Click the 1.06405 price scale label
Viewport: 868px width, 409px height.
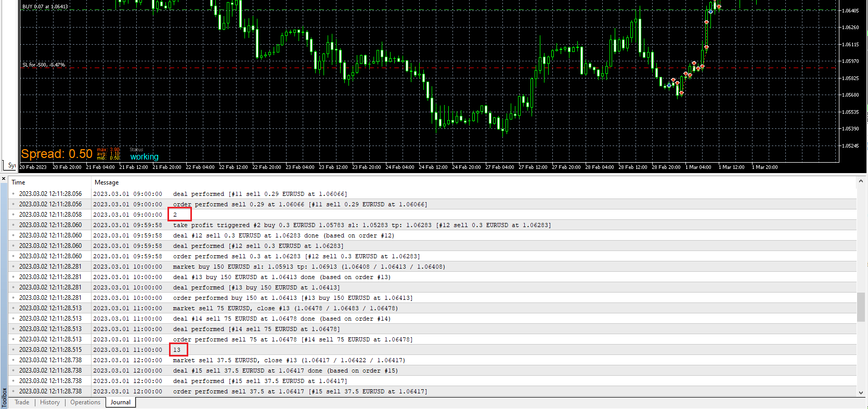(851, 11)
